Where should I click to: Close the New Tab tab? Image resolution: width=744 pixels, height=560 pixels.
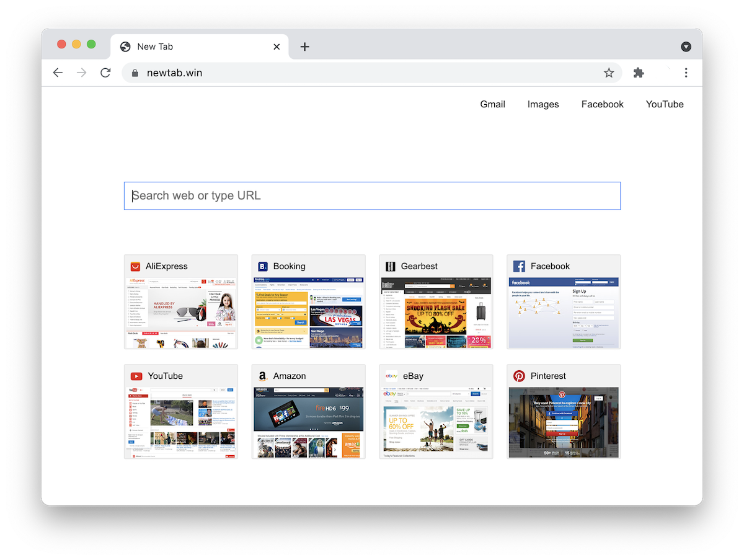(277, 47)
